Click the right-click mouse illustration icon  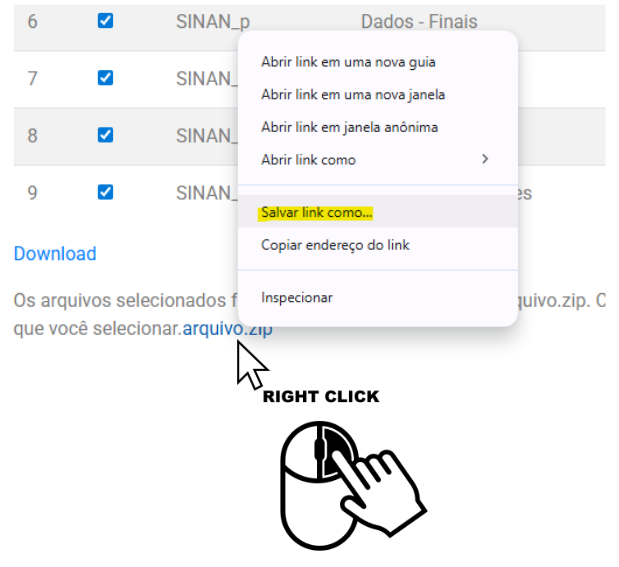(x=353, y=486)
